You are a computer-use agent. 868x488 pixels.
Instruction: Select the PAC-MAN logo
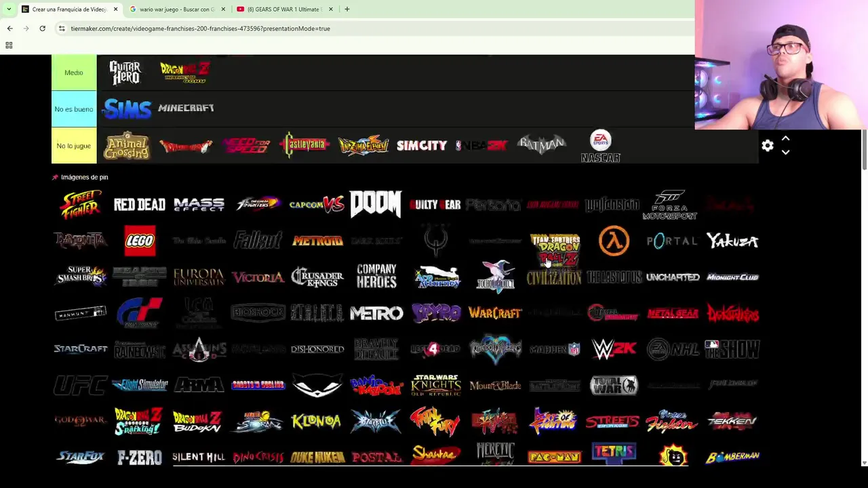coord(555,457)
